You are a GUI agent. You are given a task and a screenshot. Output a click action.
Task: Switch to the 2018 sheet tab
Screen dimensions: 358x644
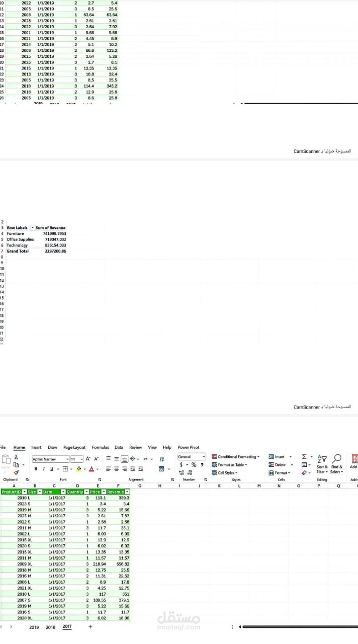[51, 627]
